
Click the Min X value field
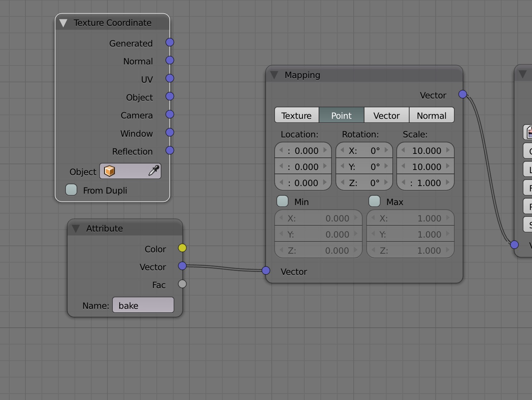[x=319, y=218]
